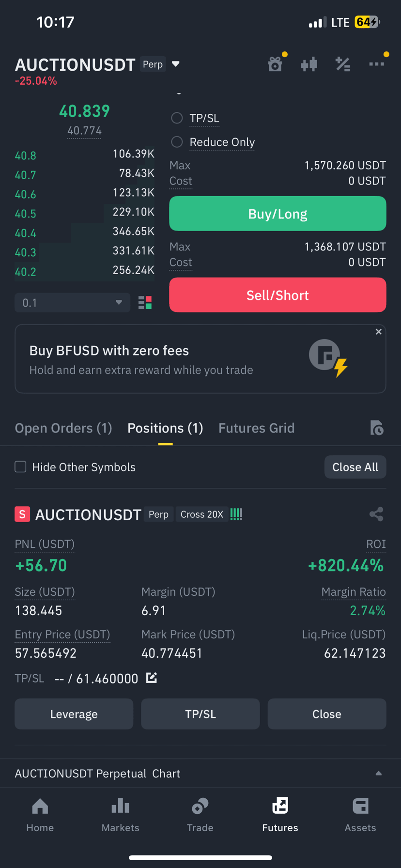Switch to the Futures Grid tab

256,428
